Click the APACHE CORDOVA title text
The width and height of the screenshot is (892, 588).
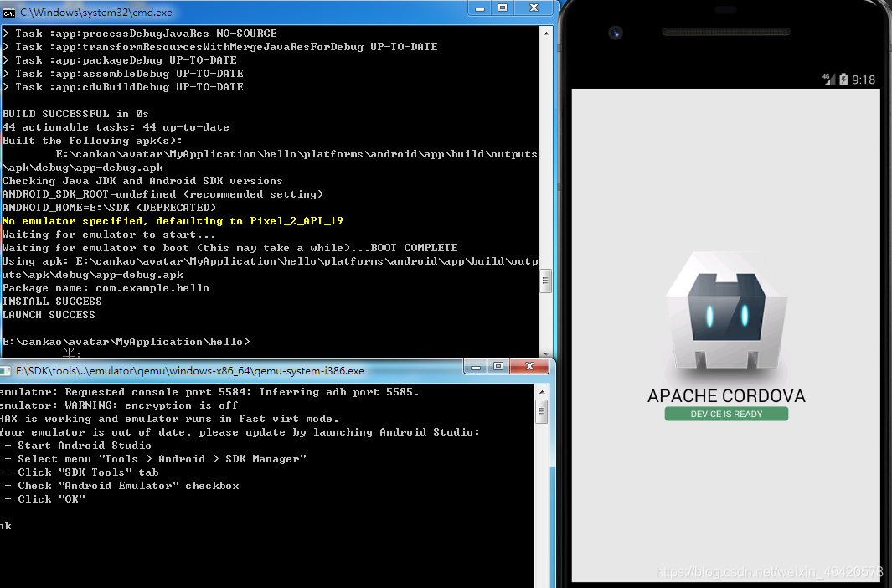[725, 393]
